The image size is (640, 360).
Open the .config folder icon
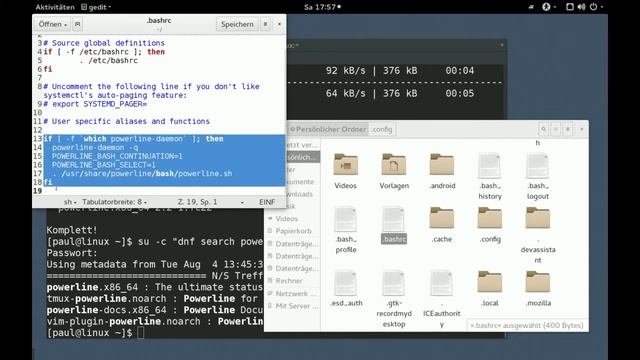point(490,218)
